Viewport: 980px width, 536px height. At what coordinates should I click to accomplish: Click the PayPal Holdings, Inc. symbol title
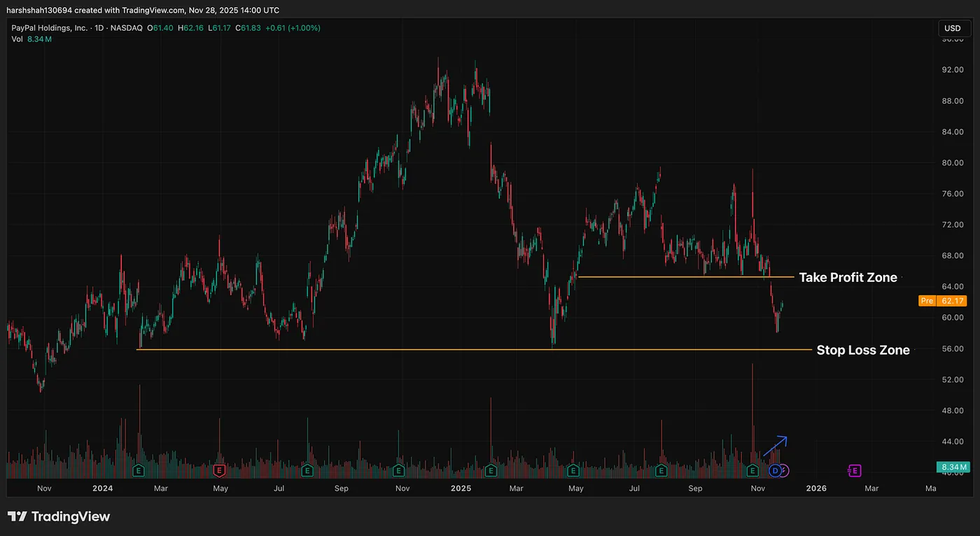tap(50, 28)
